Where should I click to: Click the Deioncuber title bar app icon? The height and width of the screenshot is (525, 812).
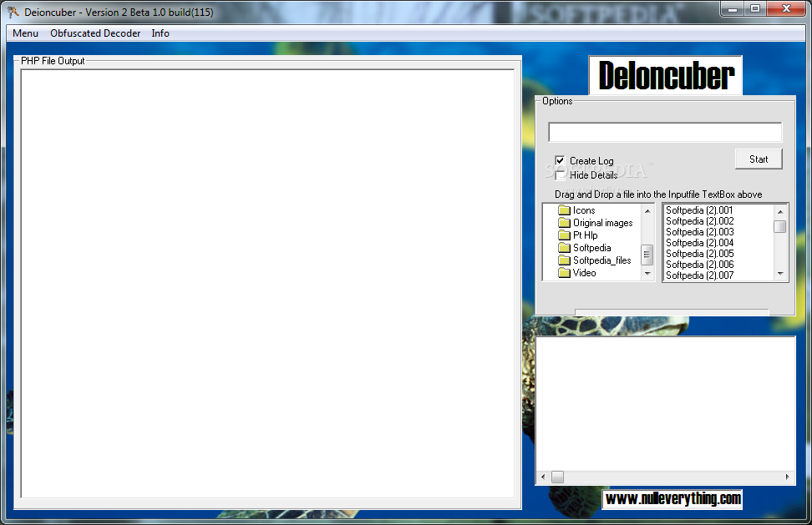tap(13, 12)
